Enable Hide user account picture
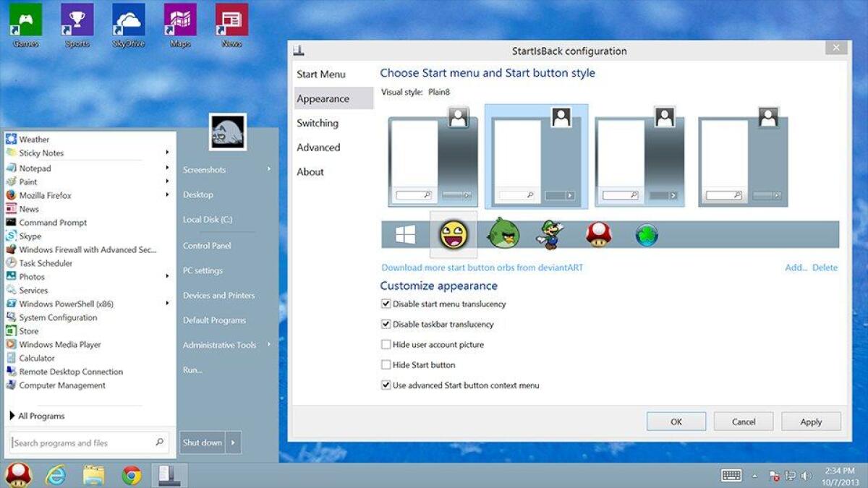This screenshot has width=868, height=488. coord(386,344)
